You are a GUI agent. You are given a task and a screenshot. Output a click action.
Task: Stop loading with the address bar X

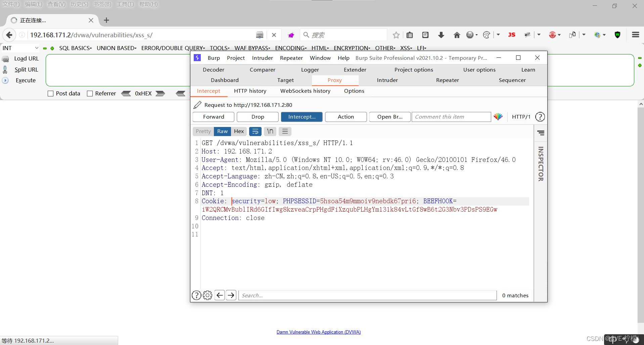274,35
